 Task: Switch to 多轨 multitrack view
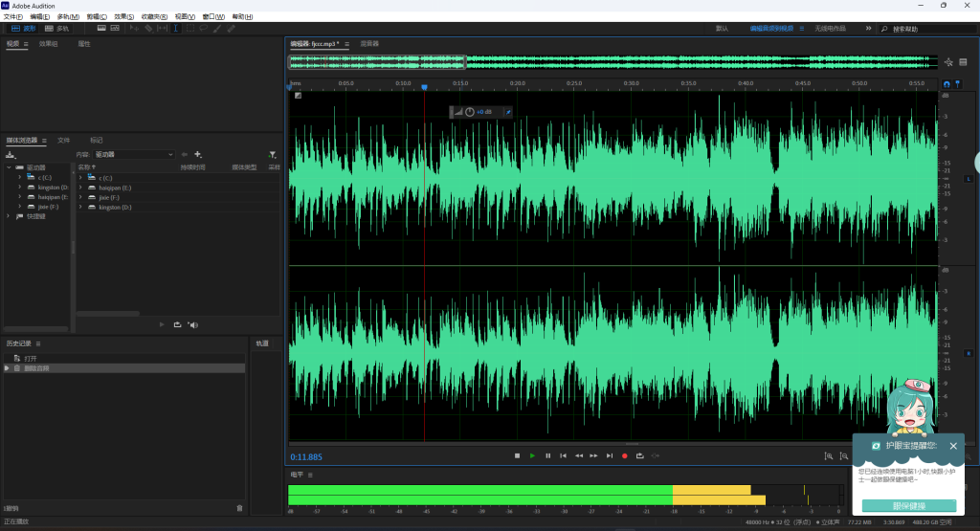pyautogui.click(x=56, y=29)
